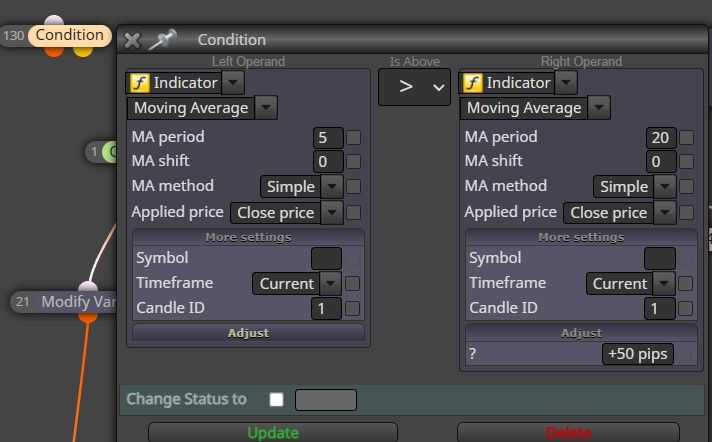
Task: Toggle right MA period checkbox
Action: click(x=687, y=138)
